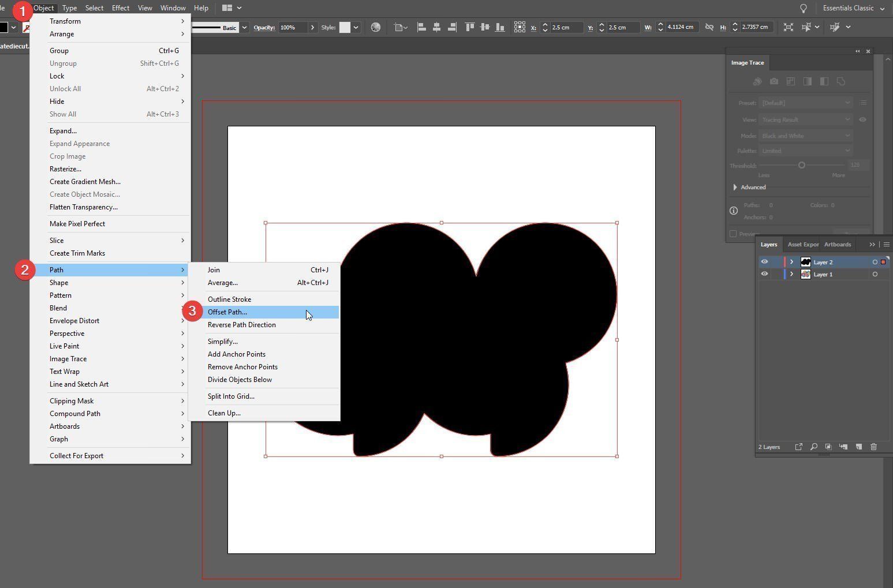Image resolution: width=893 pixels, height=588 pixels.
Task: Click the camera tracing preset icon in Image Trace
Action: pos(774,81)
